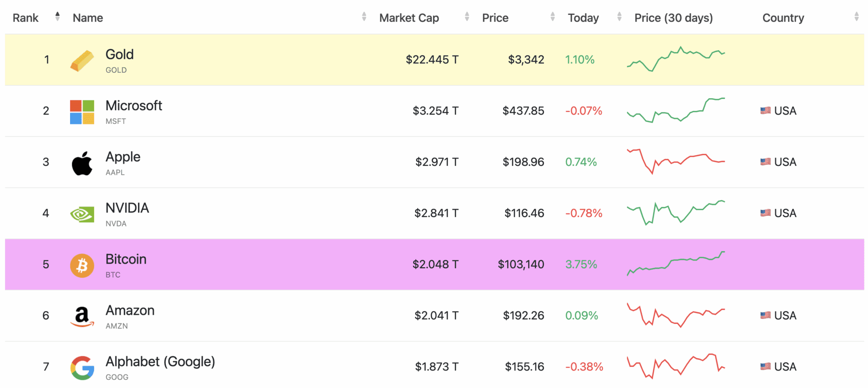Click the $3.254 T market cap value

pyautogui.click(x=435, y=111)
